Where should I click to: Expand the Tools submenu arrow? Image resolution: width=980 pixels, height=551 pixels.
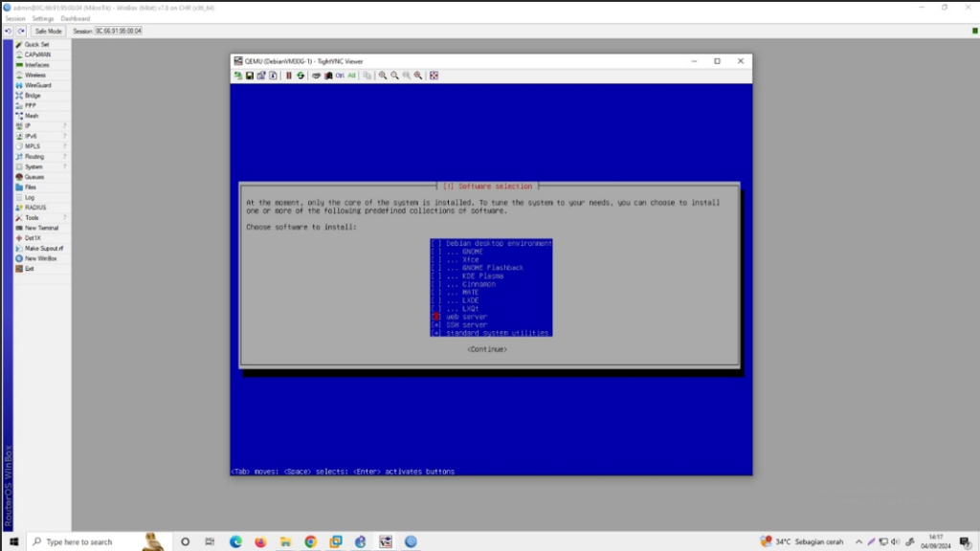pos(65,218)
